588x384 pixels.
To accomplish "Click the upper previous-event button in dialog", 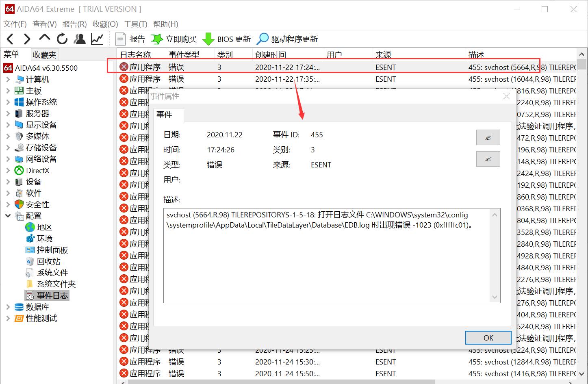I will click(x=488, y=137).
